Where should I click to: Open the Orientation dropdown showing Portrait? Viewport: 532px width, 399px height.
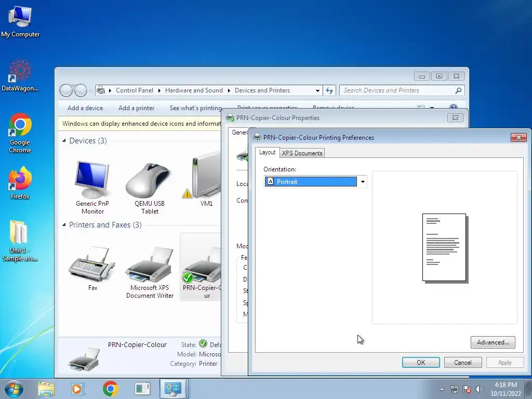[x=315, y=182]
